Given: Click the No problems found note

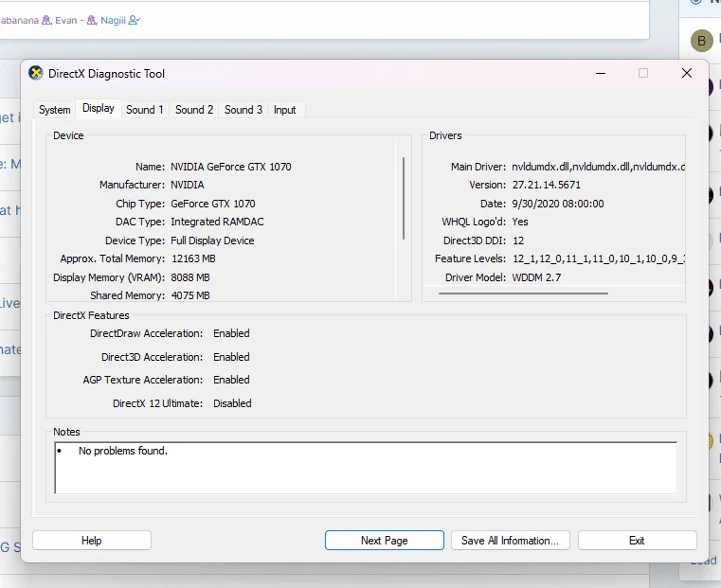Looking at the screenshot, I should tap(123, 451).
